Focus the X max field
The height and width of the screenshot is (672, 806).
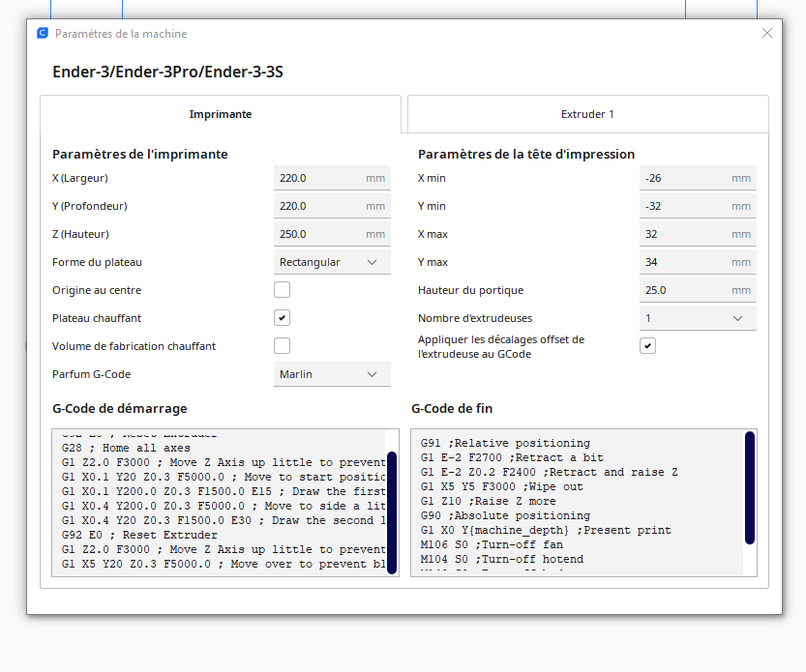point(698,234)
